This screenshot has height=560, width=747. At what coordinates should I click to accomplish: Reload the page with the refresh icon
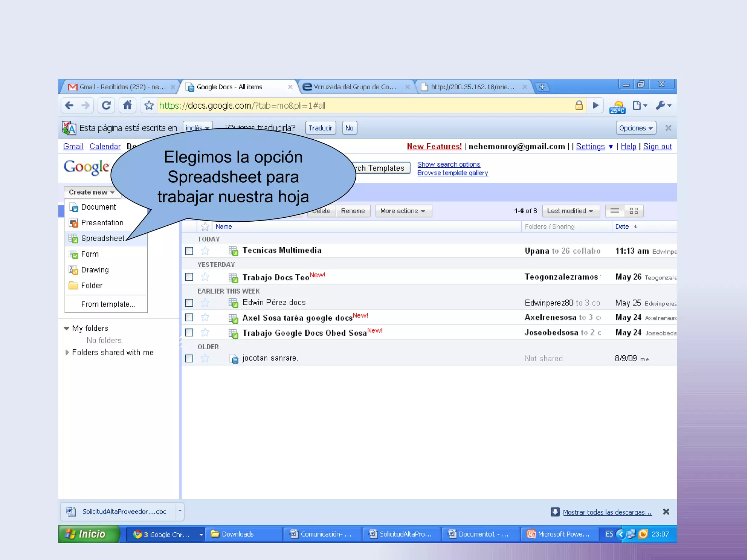pyautogui.click(x=106, y=106)
